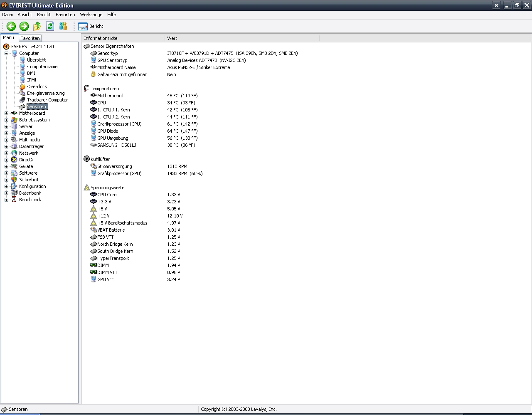Click the Temperaturen thermometer icon
The width and height of the screenshot is (532, 415).
pyautogui.click(x=86, y=89)
